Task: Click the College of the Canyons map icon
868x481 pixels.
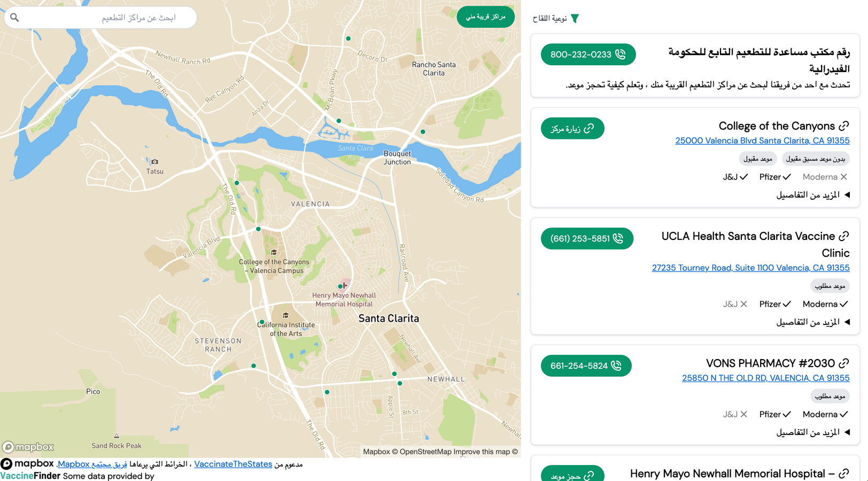Action: (274, 252)
